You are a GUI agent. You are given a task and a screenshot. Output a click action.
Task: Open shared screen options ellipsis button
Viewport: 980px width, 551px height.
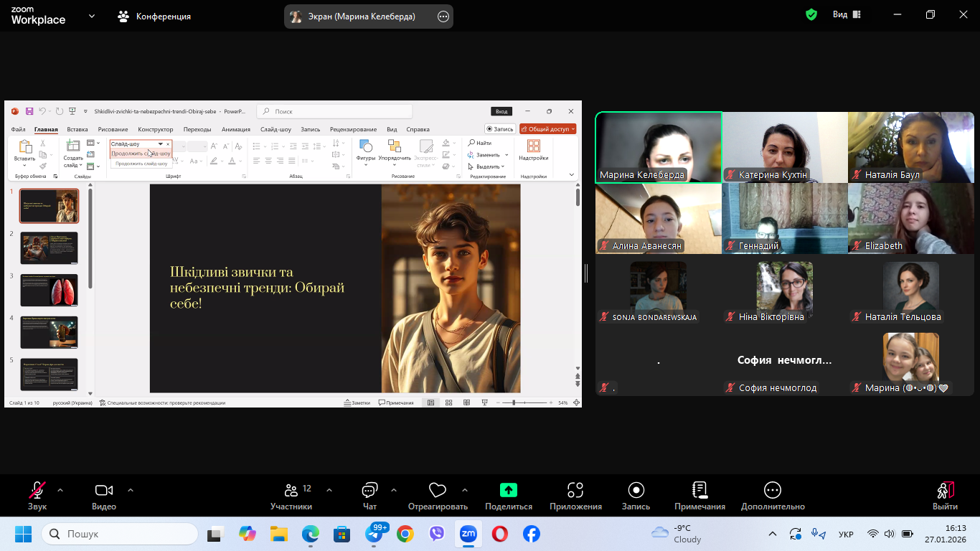pyautogui.click(x=443, y=17)
